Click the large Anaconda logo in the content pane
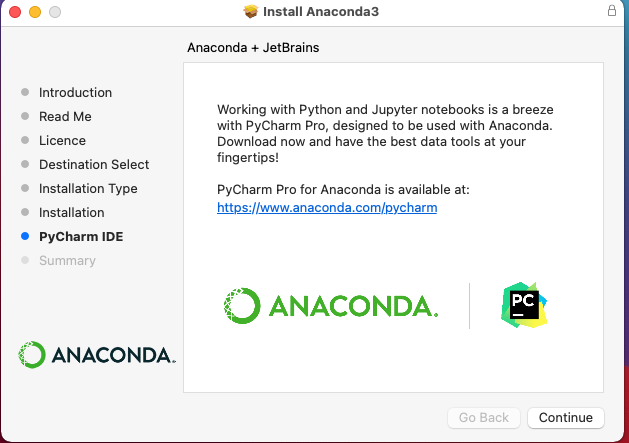629x443 pixels. (x=330, y=306)
